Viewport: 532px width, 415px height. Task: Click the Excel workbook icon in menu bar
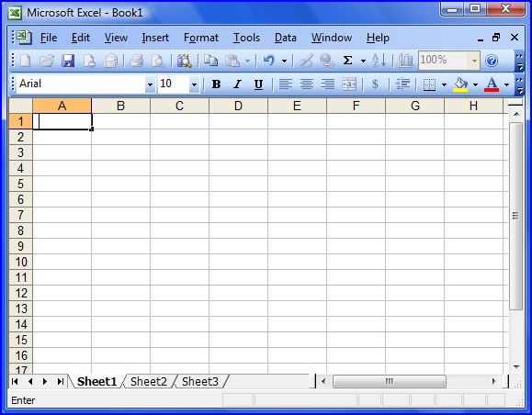pos(24,38)
